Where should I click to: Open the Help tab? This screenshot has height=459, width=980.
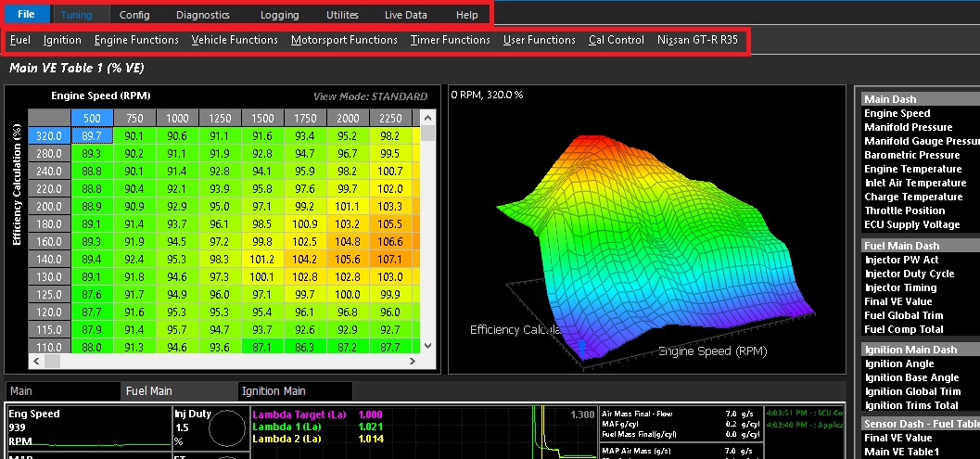point(467,15)
